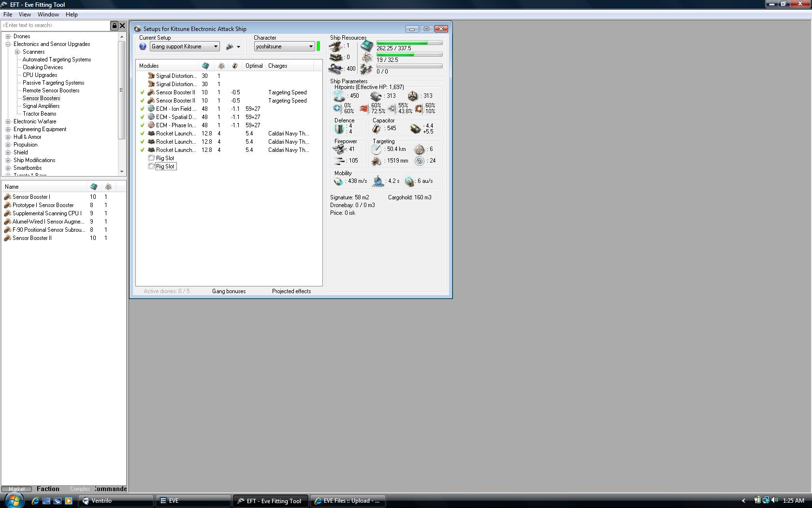Click the targeting range icon beside 50.4 km
The width and height of the screenshot is (812, 508).
(x=377, y=149)
